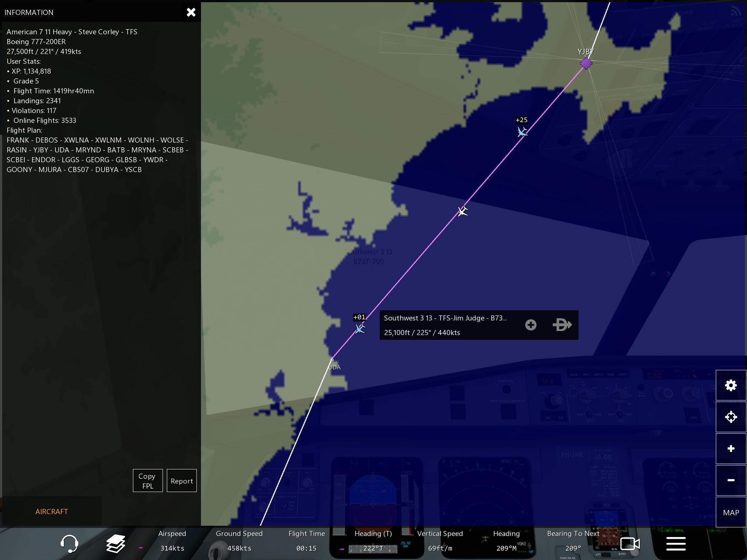This screenshot has width=747, height=560.
Task: Open the map layers stack icon
Action: pyautogui.click(x=116, y=544)
